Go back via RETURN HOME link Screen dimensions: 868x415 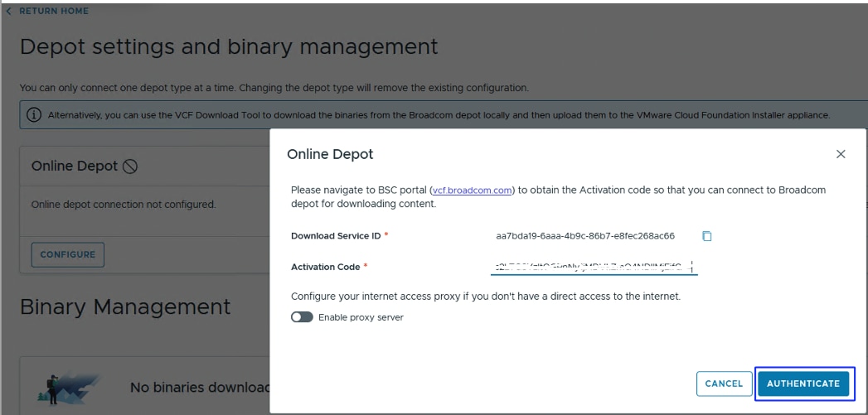[54, 11]
